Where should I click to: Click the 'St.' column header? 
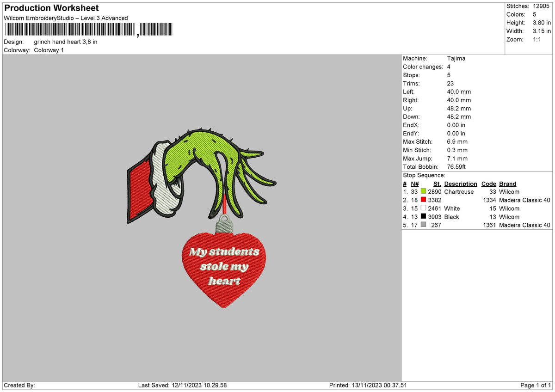(437, 184)
